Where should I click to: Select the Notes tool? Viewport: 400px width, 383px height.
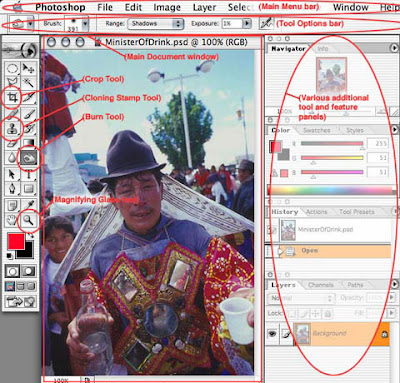pyautogui.click(x=12, y=205)
